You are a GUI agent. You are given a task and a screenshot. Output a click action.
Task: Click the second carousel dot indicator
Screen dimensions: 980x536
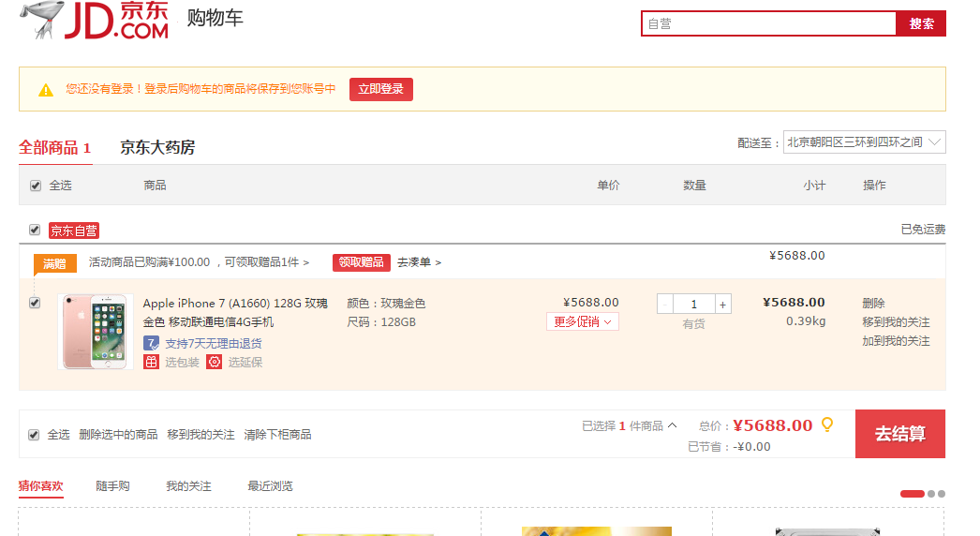[931, 494]
